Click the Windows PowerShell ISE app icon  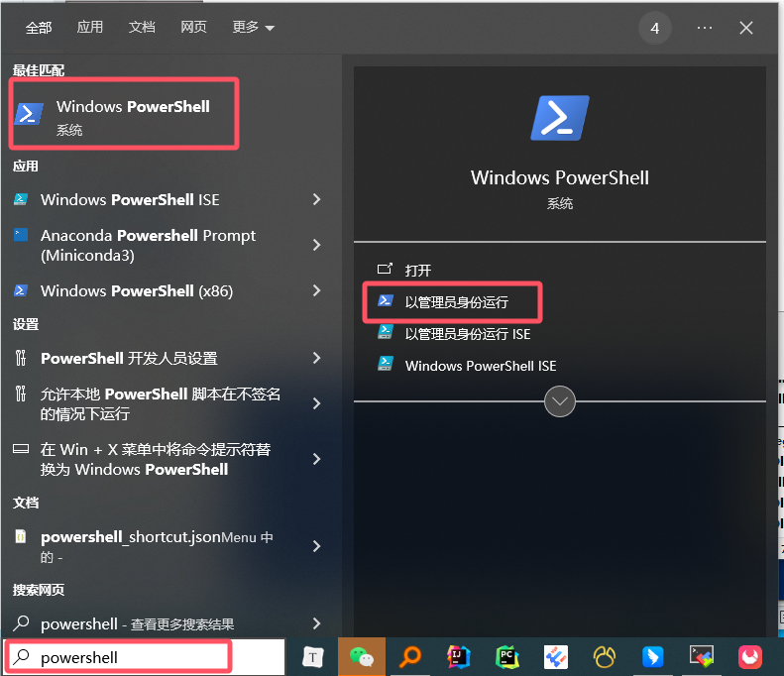(x=21, y=199)
